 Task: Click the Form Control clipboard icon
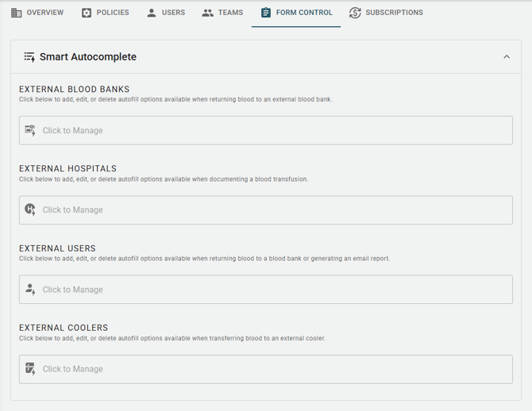click(x=266, y=13)
